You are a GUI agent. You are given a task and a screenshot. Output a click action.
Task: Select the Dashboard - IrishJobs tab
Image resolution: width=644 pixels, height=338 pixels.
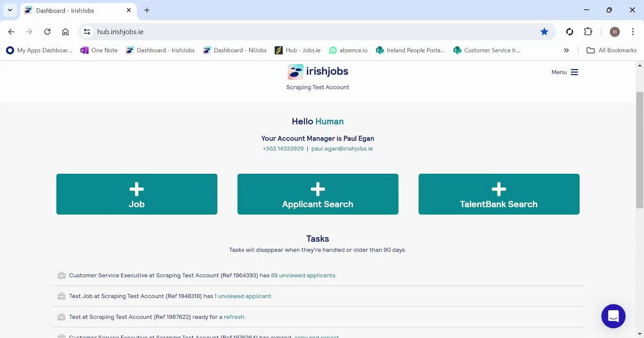pos(78,10)
